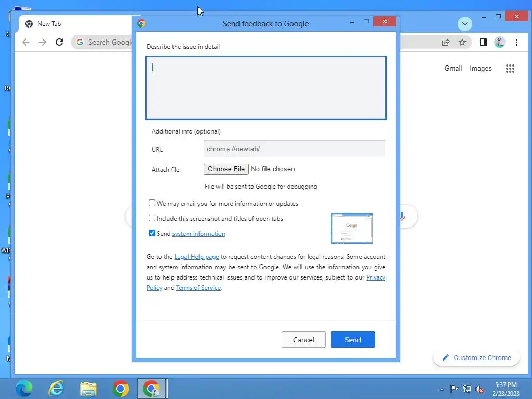Uncheck Send system information checkbox
This screenshot has width=532, height=399.
(x=152, y=233)
